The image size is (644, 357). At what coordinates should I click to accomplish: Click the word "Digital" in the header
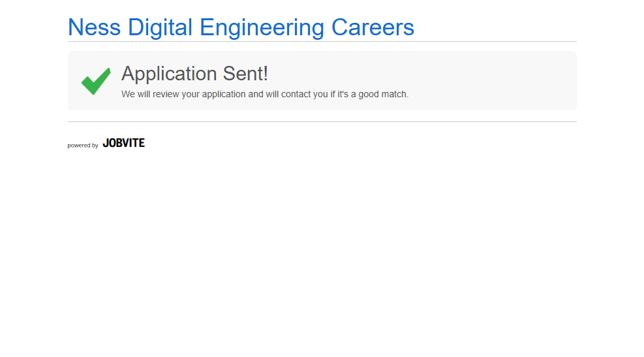pos(160,27)
